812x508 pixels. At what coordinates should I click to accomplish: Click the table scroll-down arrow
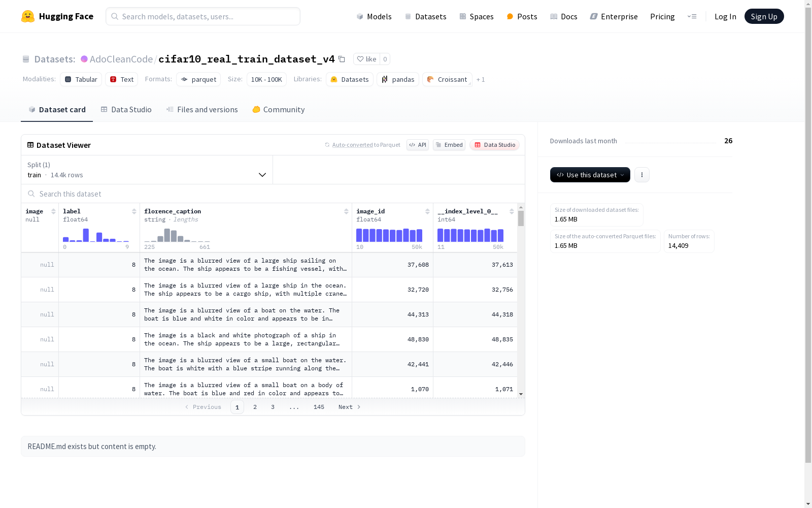point(521,394)
